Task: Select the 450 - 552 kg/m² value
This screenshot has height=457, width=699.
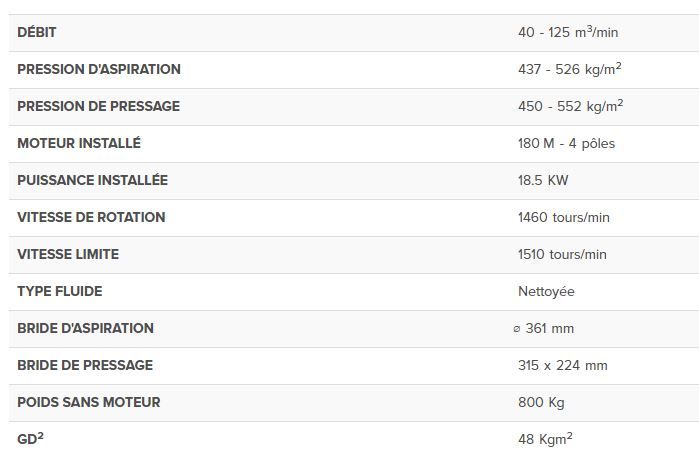Action: [570, 107]
